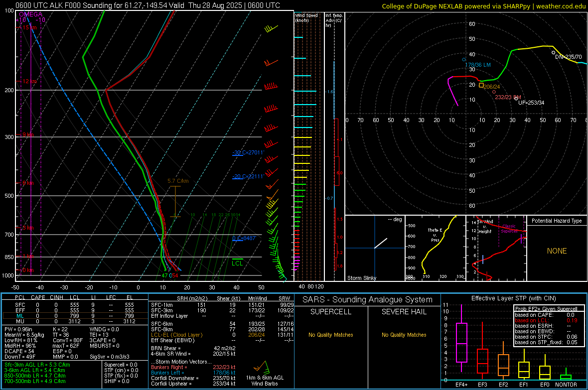Click the CINH column header
Screen dimensions: 588x390
pyautogui.click(x=57, y=297)
